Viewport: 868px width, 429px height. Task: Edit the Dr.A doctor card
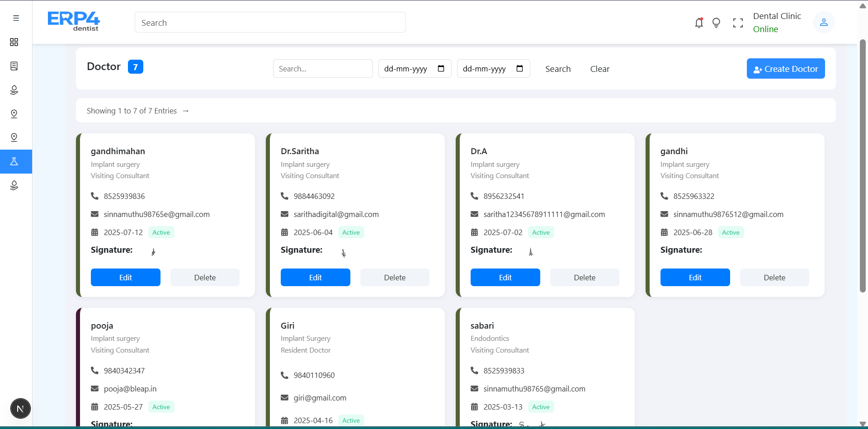[x=505, y=277]
